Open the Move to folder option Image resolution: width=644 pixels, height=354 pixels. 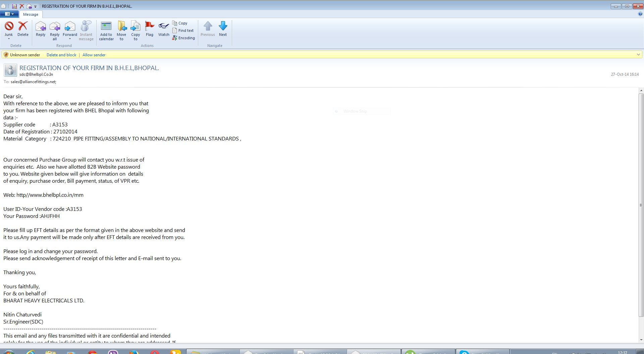click(x=121, y=31)
